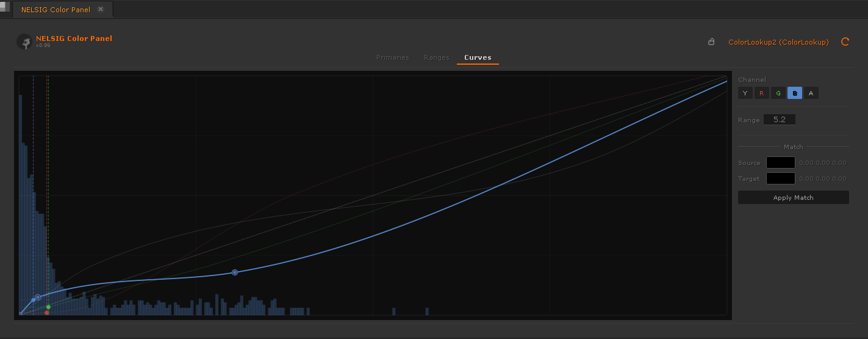Select the G channel button

pyautogui.click(x=778, y=93)
